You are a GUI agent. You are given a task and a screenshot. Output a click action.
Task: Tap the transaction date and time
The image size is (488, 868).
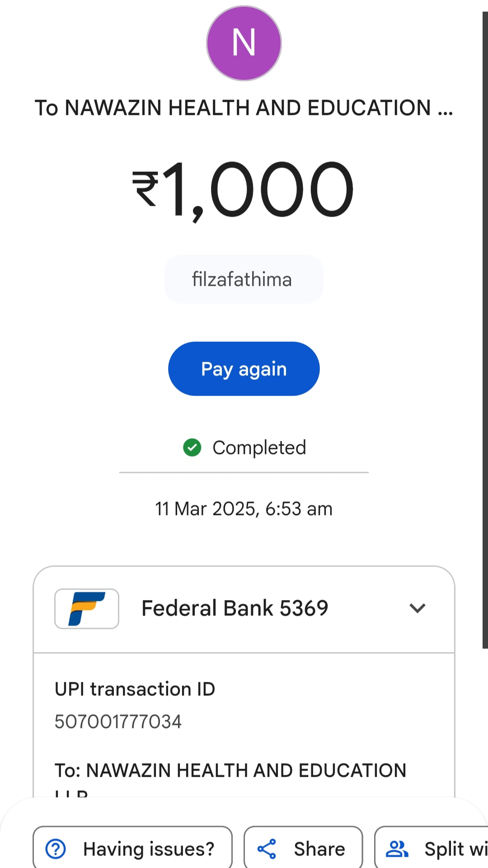tap(244, 509)
